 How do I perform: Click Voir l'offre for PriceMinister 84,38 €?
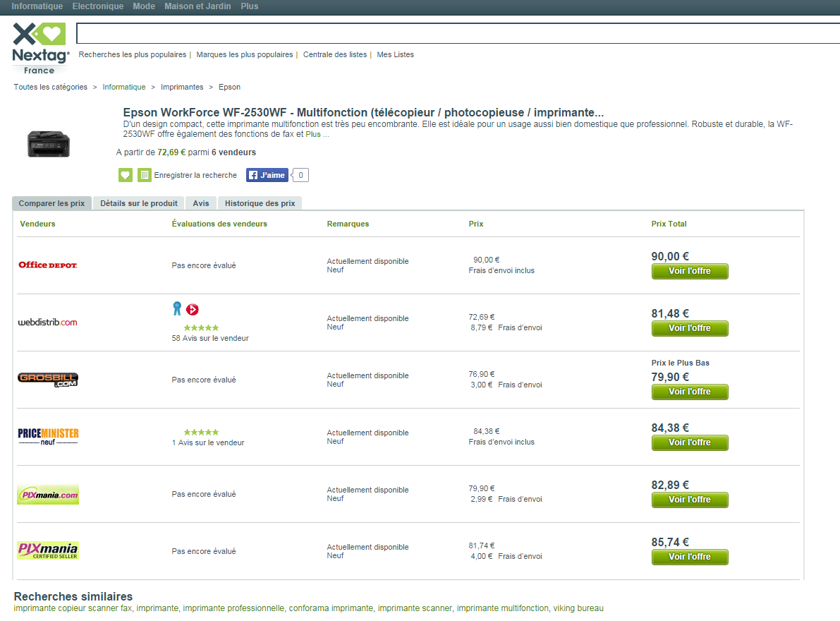tap(690, 442)
